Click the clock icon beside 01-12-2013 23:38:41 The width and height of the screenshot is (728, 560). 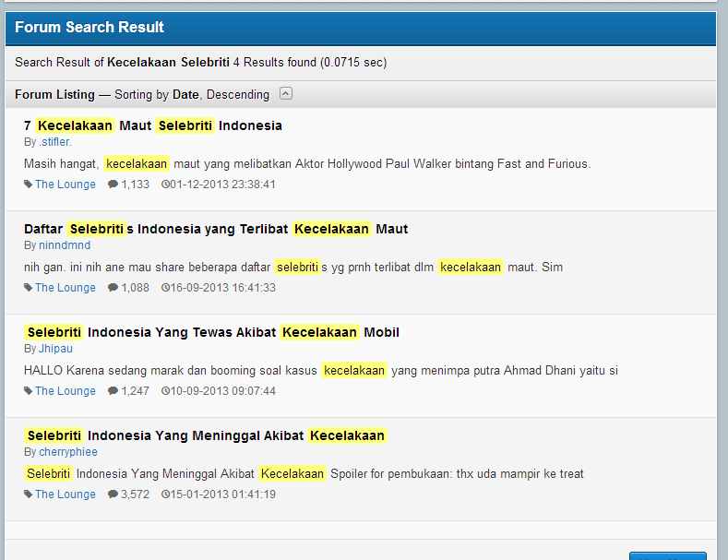(165, 185)
